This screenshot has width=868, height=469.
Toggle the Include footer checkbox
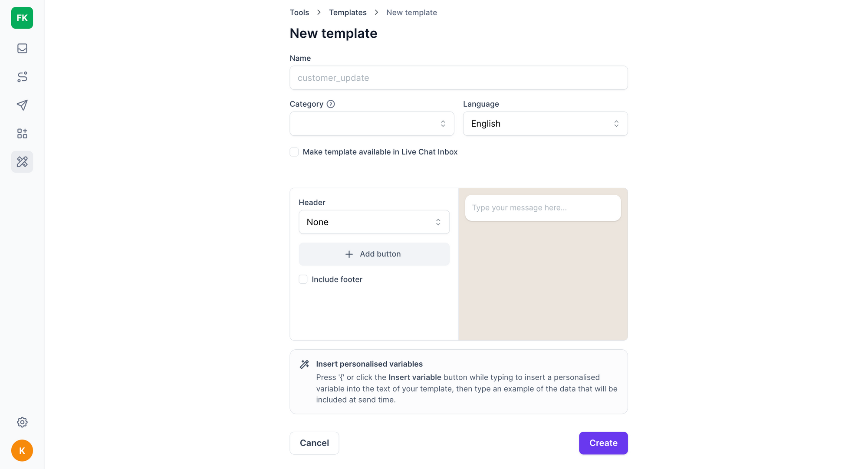303,279
